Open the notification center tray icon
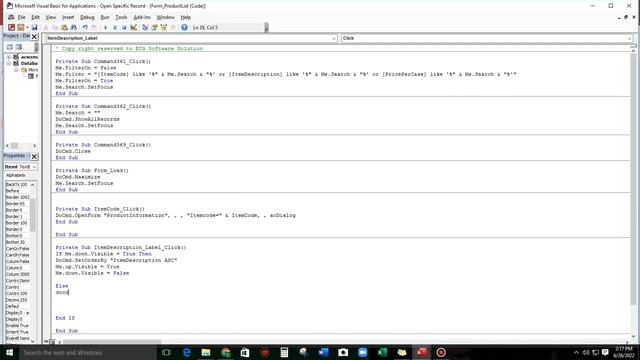640x360 pixels. (x=605, y=352)
